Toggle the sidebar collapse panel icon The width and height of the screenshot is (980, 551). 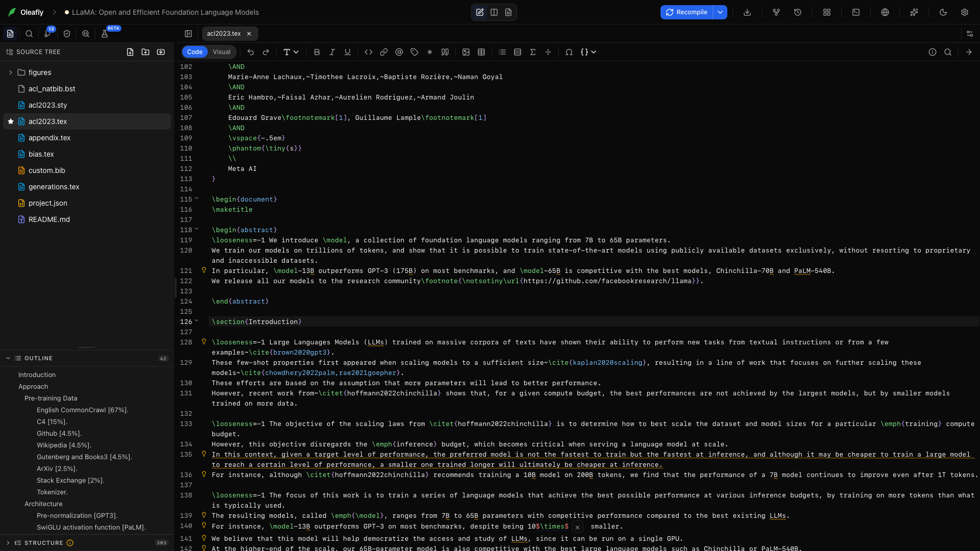(188, 34)
